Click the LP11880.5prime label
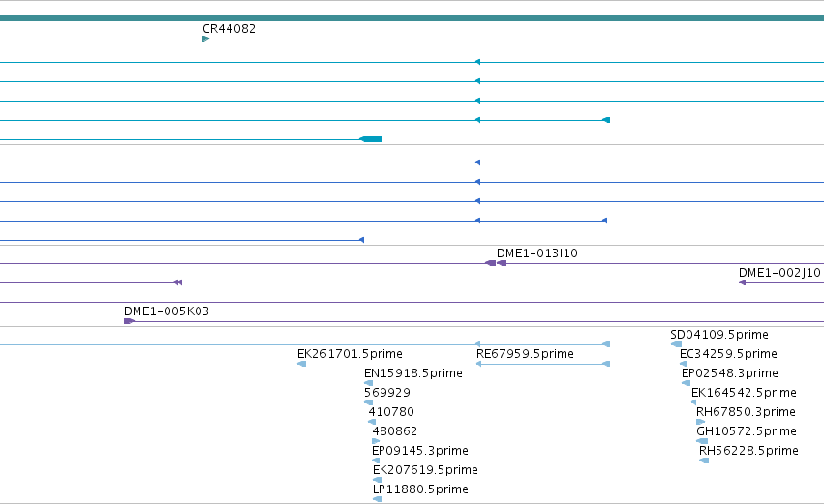This screenshot has height=504, width=824. pyautogui.click(x=420, y=489)
